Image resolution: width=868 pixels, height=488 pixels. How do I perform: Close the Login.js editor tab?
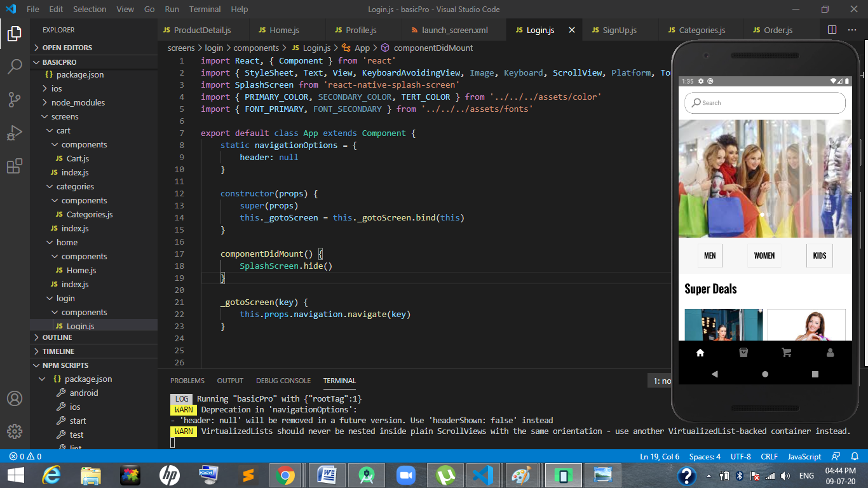[571, 30]
